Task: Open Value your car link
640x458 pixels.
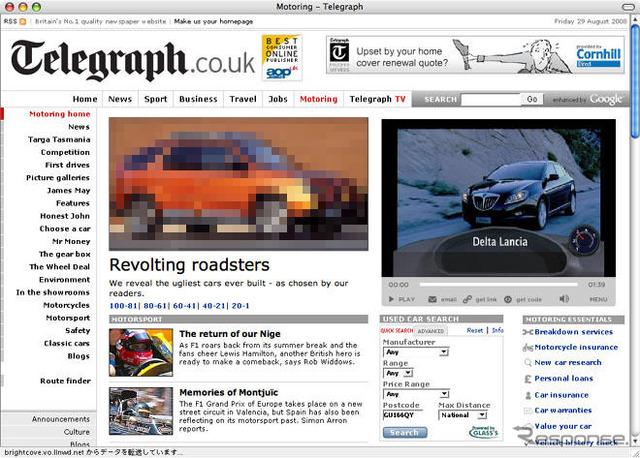Action: (563, 427)
